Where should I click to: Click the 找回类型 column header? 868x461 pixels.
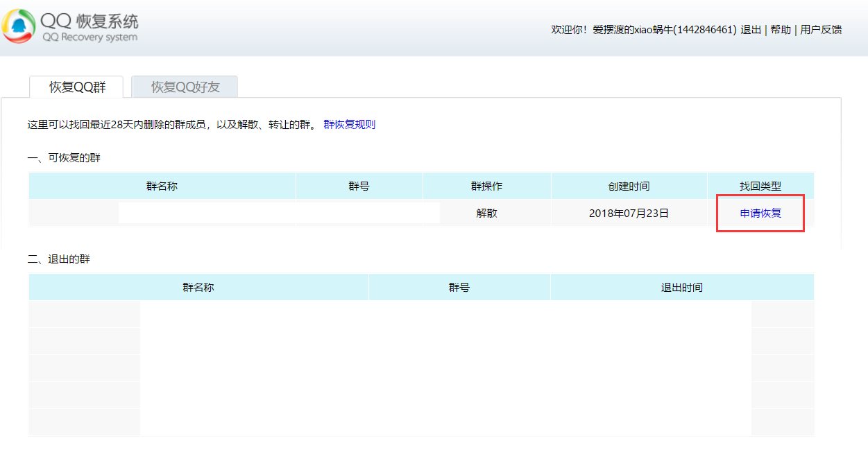tap(760, 186)
